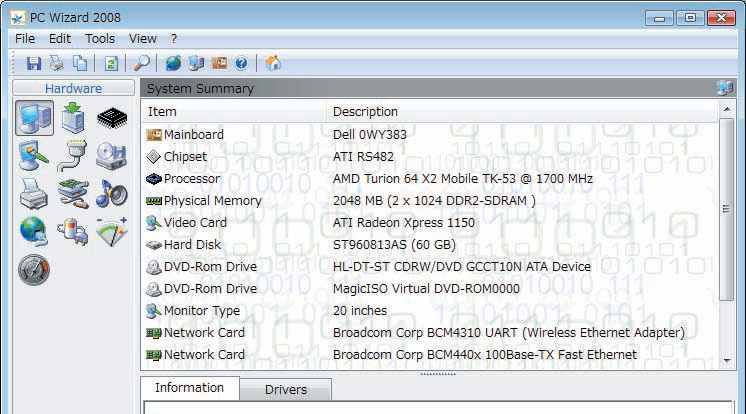746x414 pixels.
Task: Select the Printers hardware icon
Action: pyautogui.click(x=34, y=194)
